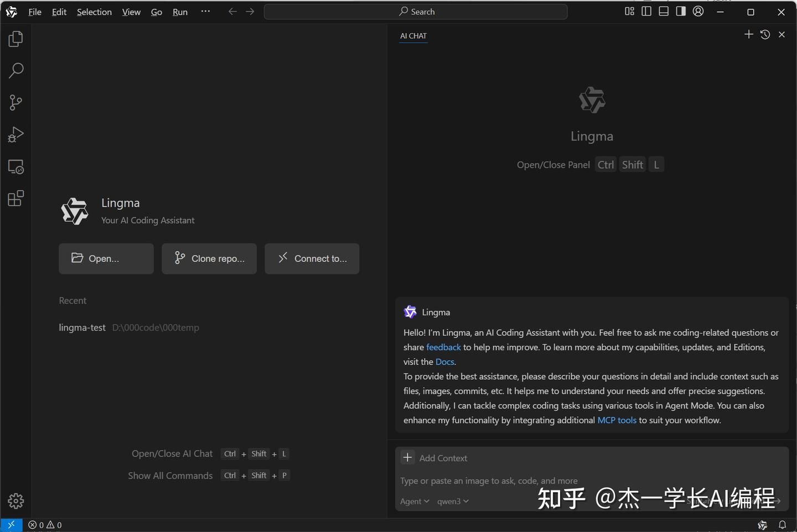Open the Source Control view
Screen dimensions: 797x532
[x=15, y=102]
